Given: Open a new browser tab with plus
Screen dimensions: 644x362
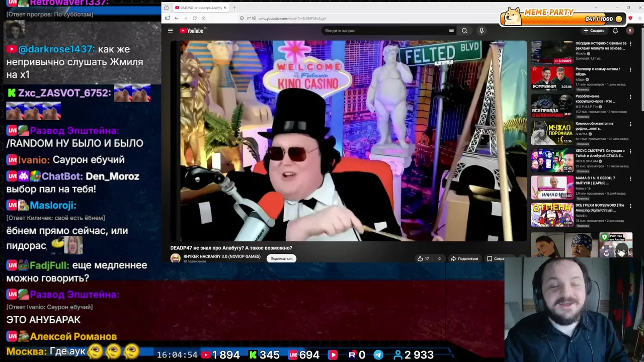Looking at the screenshot, I should coord(234,8).
